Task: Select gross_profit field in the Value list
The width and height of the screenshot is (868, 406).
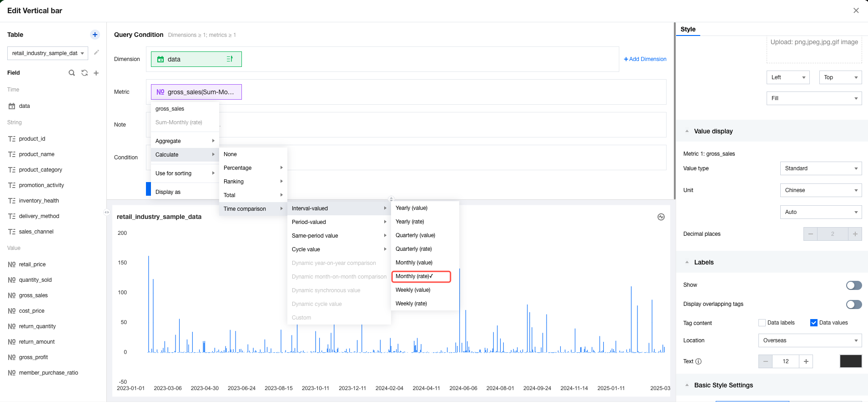Action: pos(33,357)
